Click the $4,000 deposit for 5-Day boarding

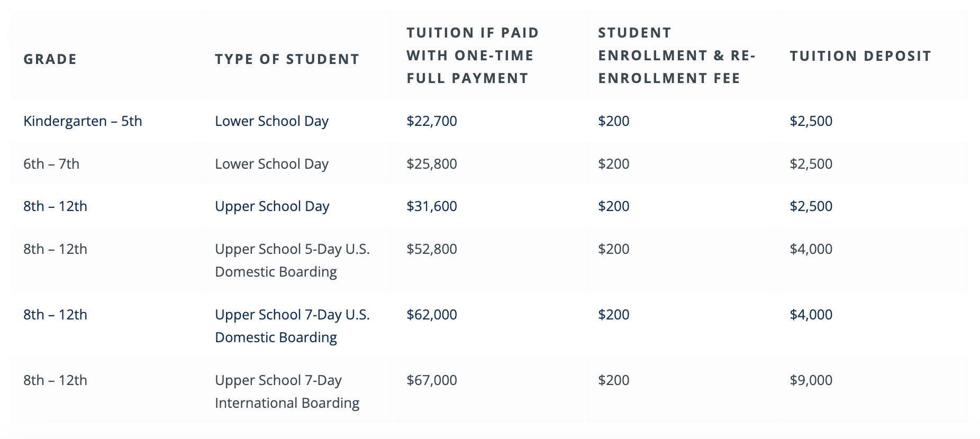(811, 249)
